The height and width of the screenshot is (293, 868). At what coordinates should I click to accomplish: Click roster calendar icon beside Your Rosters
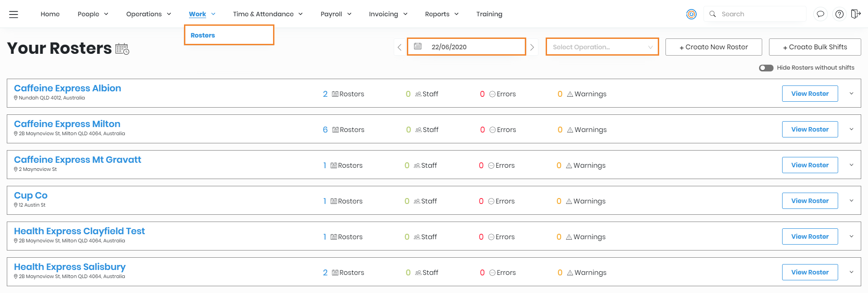click(122, 49)
